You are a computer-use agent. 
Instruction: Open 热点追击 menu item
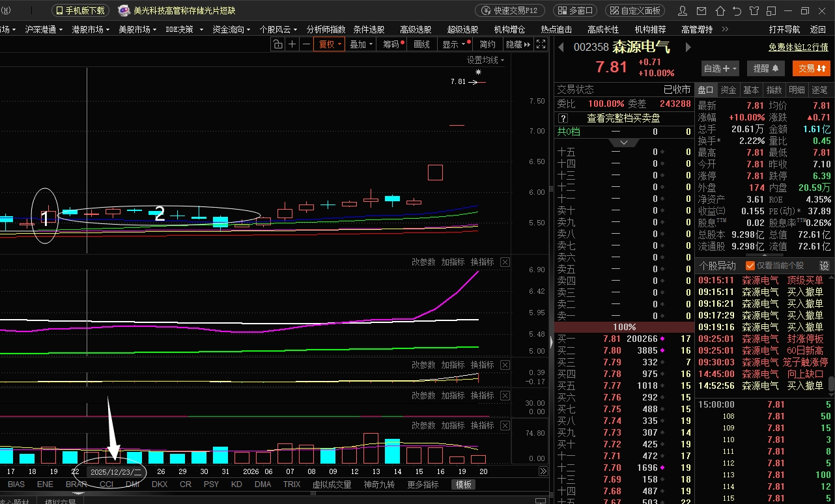(556, 29)
